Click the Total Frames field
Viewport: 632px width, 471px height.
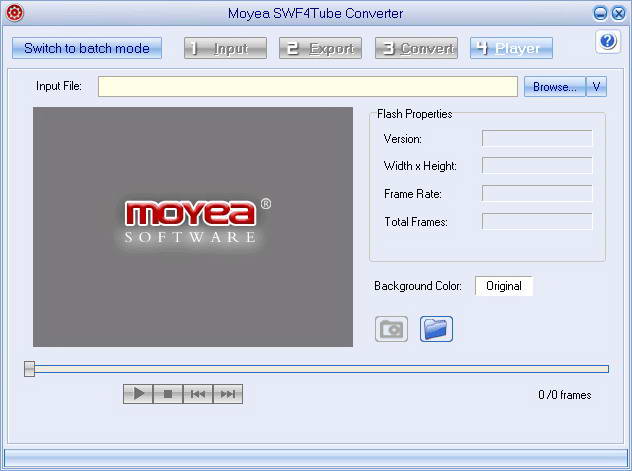click(537, 221)
